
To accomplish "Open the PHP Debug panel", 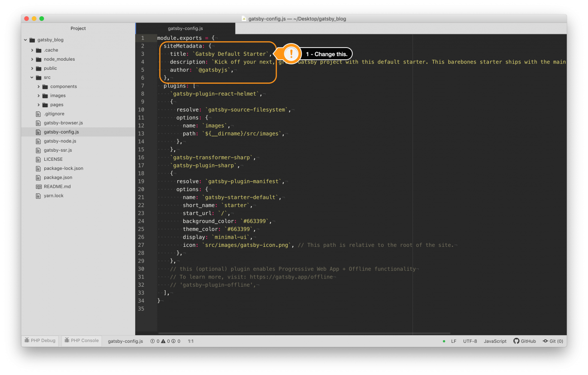I will click(x=40, y=341).
